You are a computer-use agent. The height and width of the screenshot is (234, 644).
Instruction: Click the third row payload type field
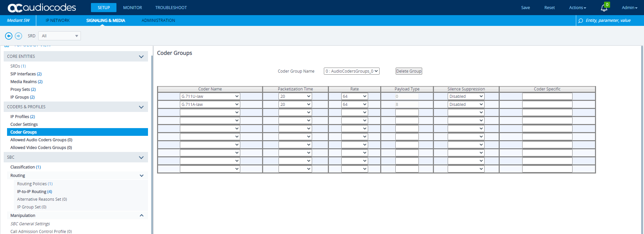(x=407, y=113)
